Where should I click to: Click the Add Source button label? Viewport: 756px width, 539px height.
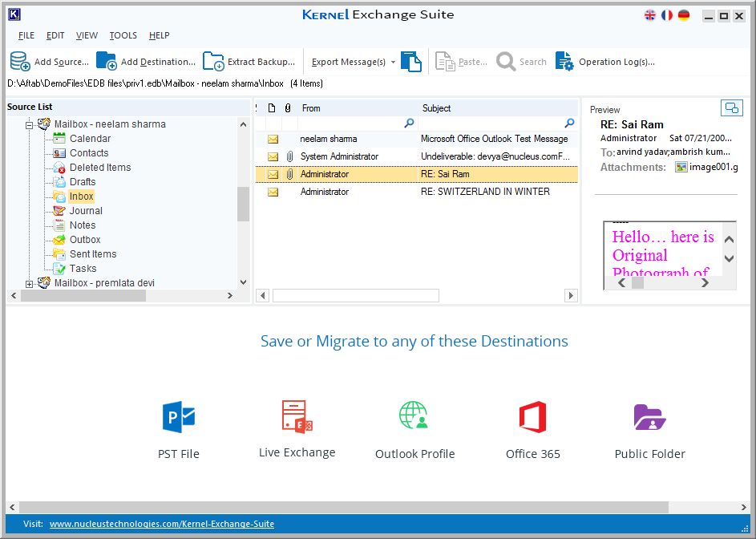[62, 62]
